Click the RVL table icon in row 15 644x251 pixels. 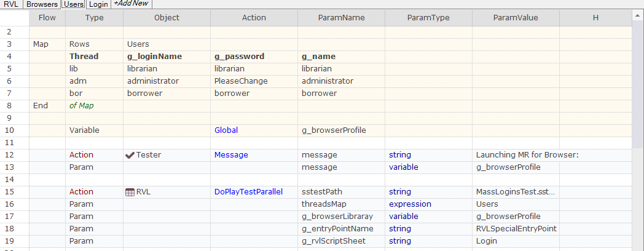point(130,192)
